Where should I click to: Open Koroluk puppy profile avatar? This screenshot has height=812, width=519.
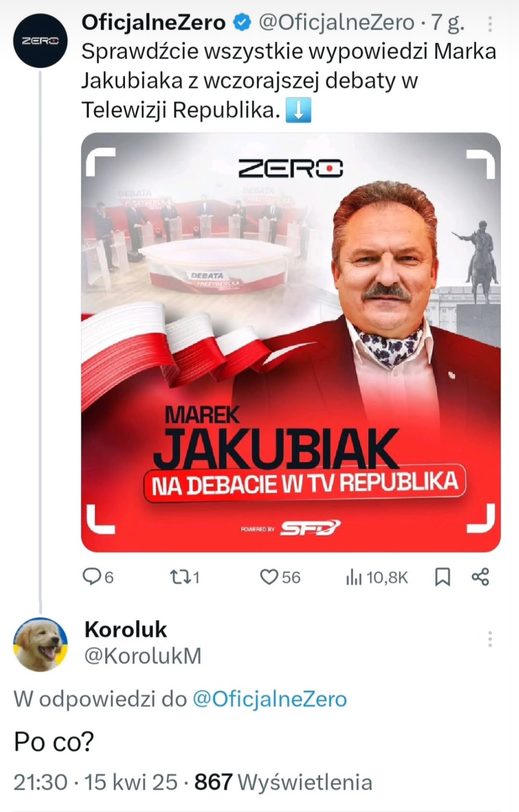coord(40,644)
